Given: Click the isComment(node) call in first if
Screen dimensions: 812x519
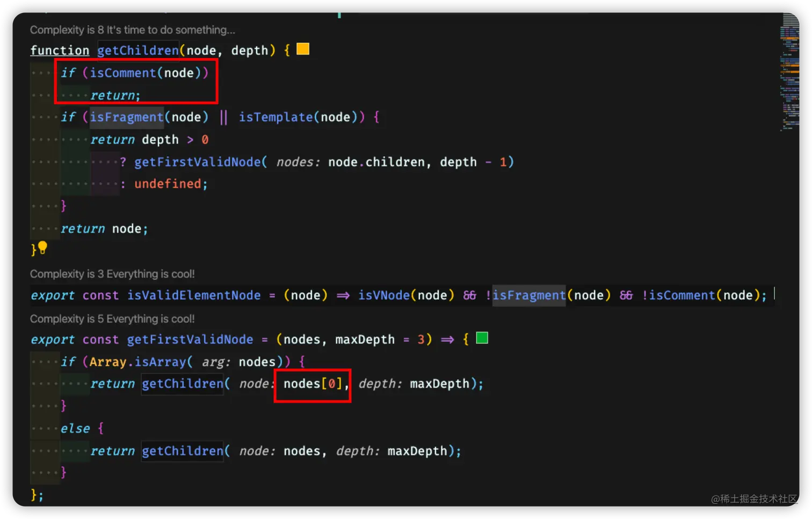Looking at the screenshot, I should pyautogui.click(x=145, y=73).
